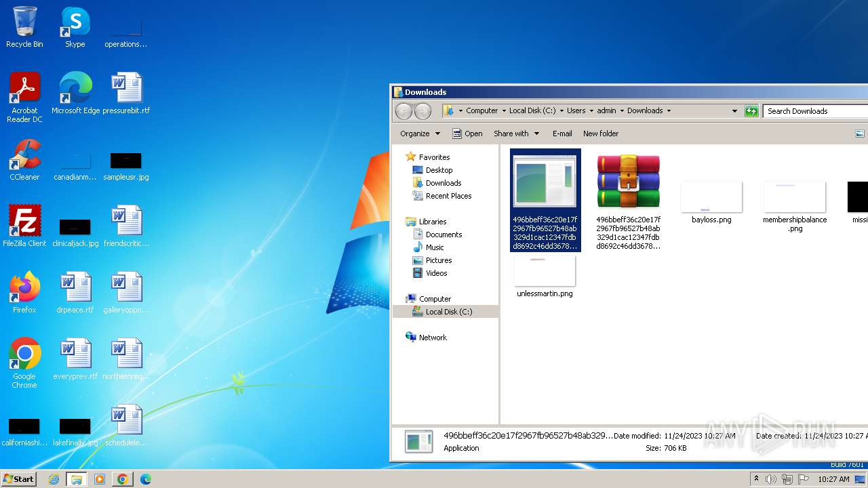
Task: Open Acrobat Reader DC shortcut
Action: (24, 98)
